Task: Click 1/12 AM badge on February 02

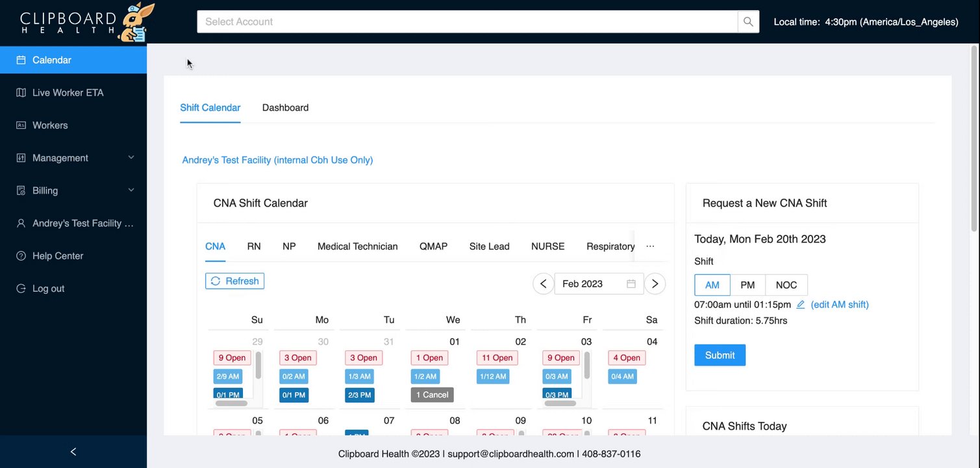Action: click(x=494, y=376)
